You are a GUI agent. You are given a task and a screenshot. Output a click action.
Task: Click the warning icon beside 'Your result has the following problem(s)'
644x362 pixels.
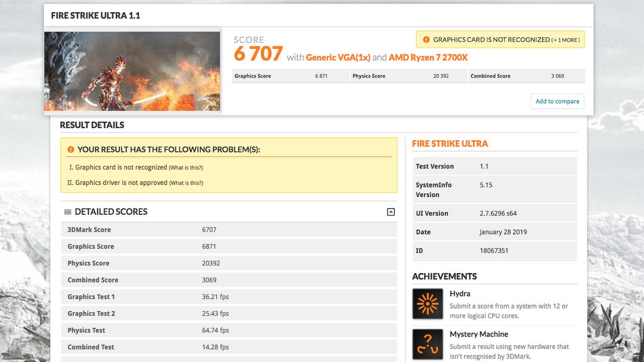click(x=71, y=149)
